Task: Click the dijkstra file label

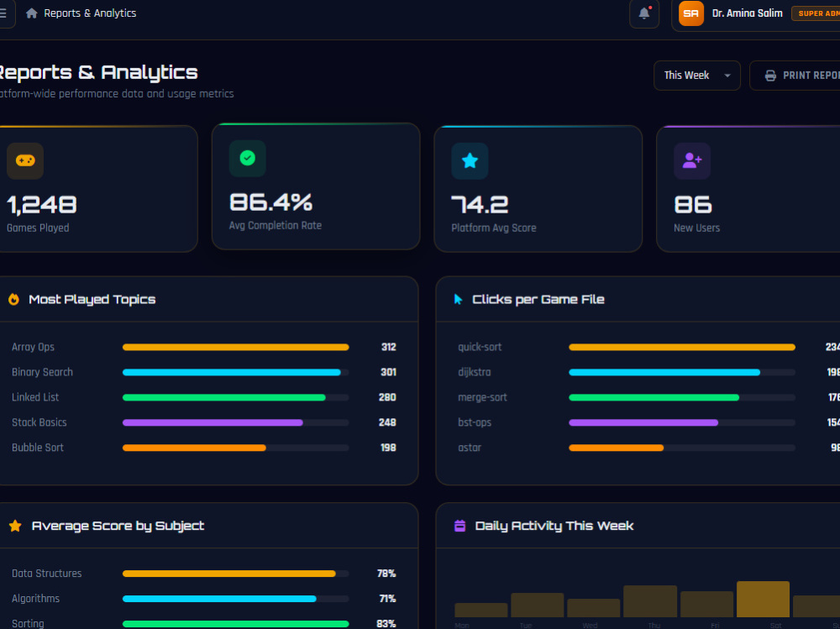Action: click(475, 372)
